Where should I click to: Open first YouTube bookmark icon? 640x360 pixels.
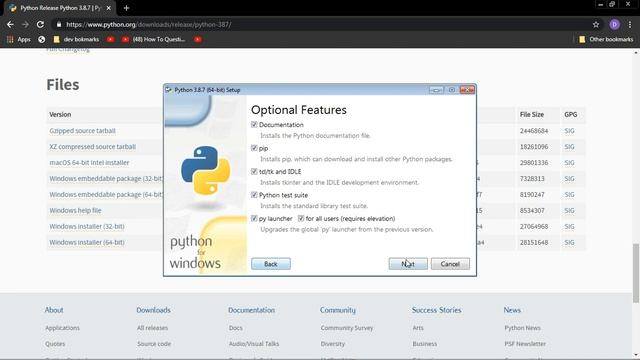coord(110,39)
